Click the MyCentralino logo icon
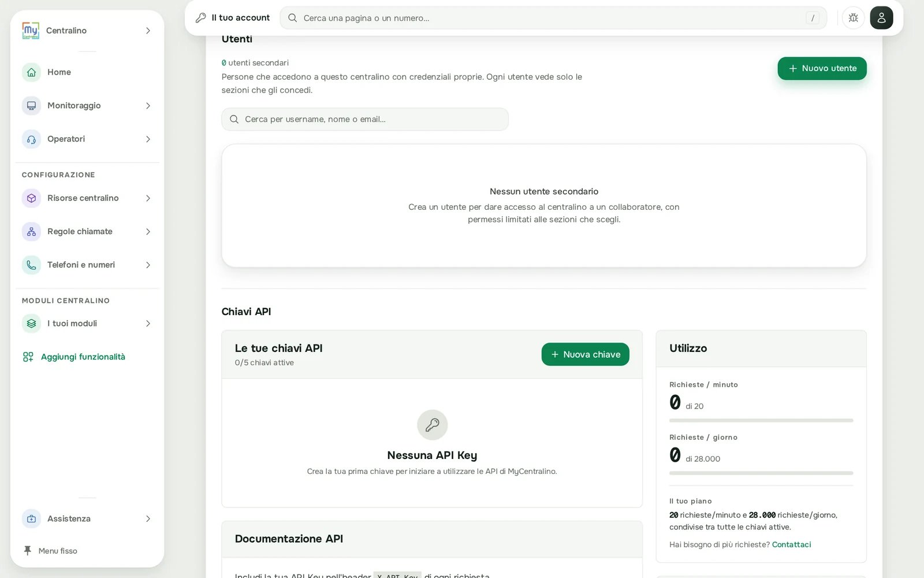The image size is (924, 578). click(31, 30)
